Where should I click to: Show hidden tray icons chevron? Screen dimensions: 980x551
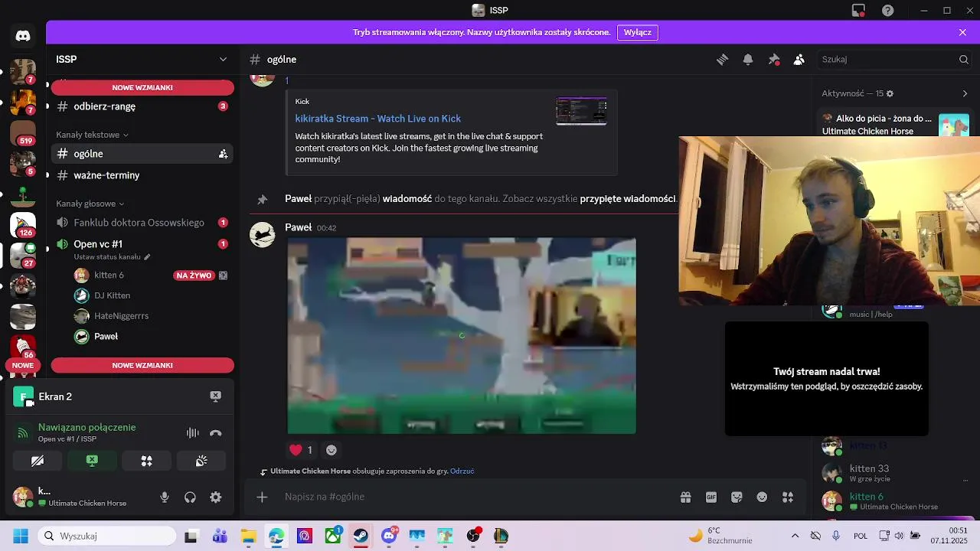pos(795,536)
